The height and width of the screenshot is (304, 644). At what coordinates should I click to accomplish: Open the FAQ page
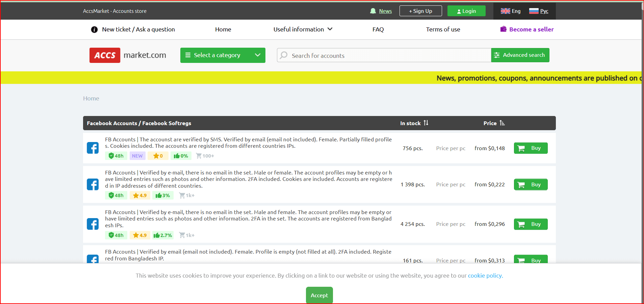pyautogui.click(x=378, y=29)
